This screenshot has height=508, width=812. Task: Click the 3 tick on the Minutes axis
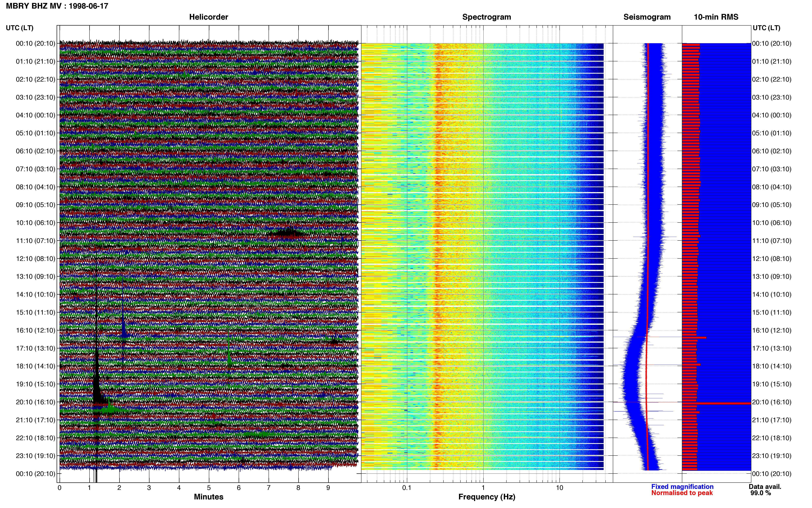point(149,488)
